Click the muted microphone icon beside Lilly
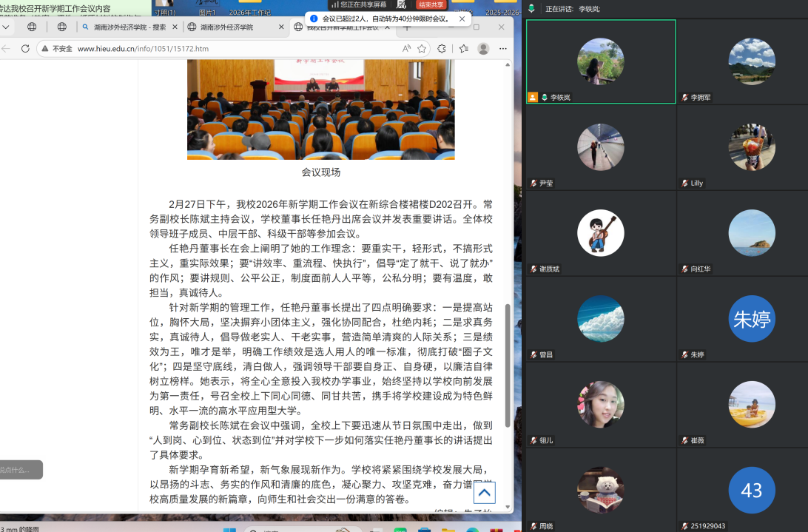 [685, 183]
